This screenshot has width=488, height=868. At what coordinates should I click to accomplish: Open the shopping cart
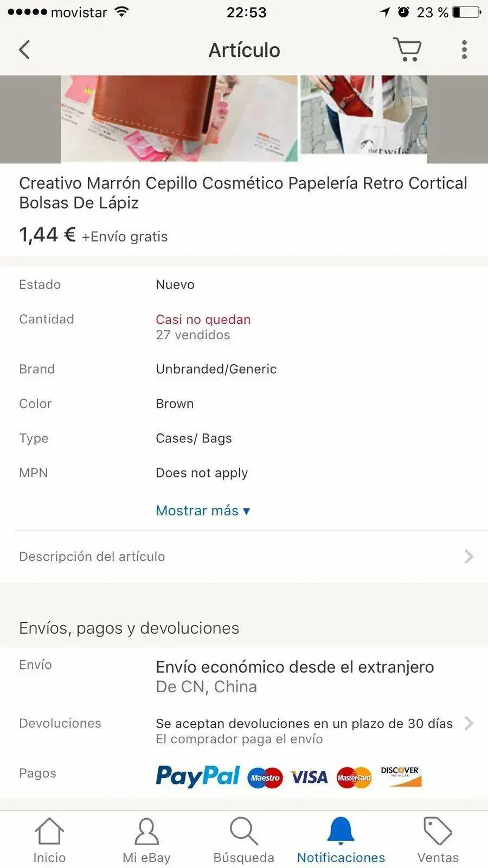pos(407,49)
